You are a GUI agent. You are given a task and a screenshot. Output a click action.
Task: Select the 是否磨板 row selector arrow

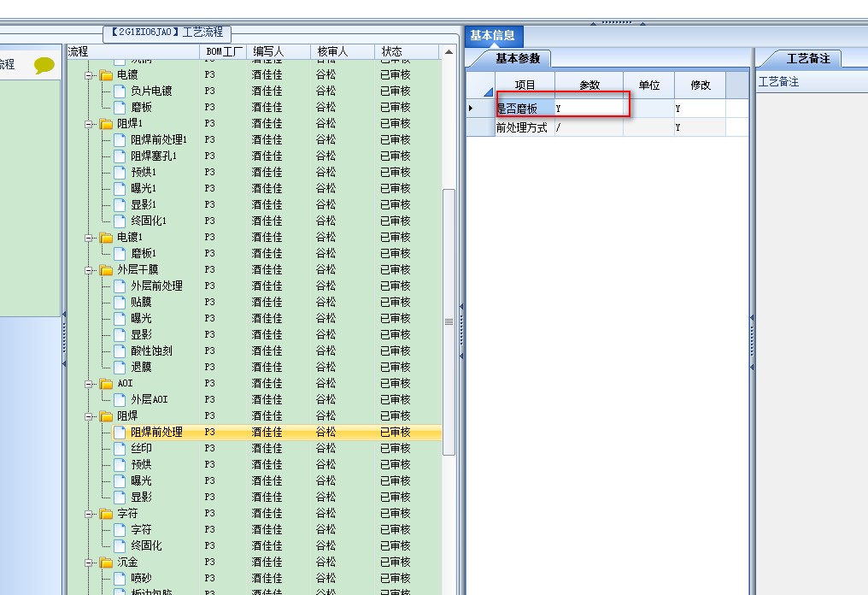(x=471, y=109)
